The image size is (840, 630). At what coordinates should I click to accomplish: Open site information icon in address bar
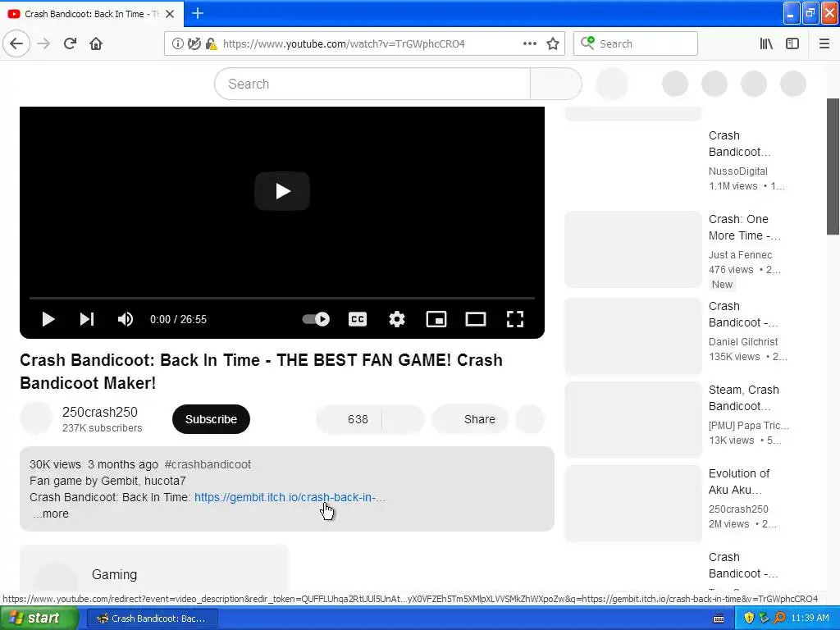[177, 44]
